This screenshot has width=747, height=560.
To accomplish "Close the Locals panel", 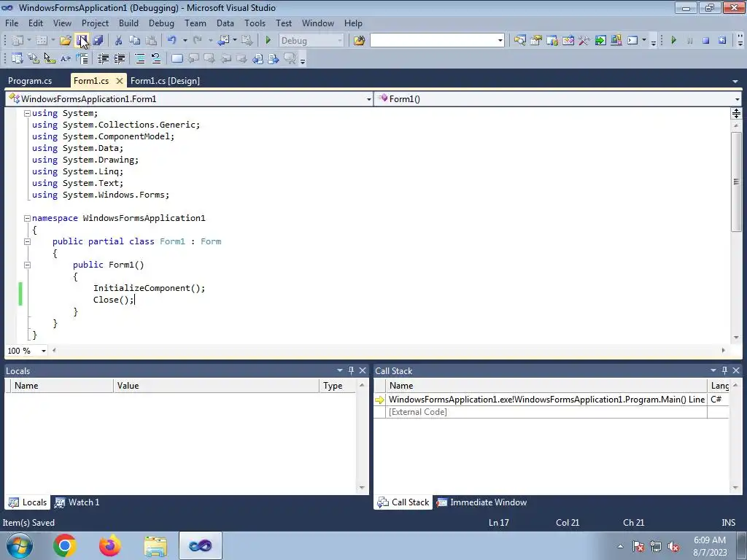I will (363, 370).
